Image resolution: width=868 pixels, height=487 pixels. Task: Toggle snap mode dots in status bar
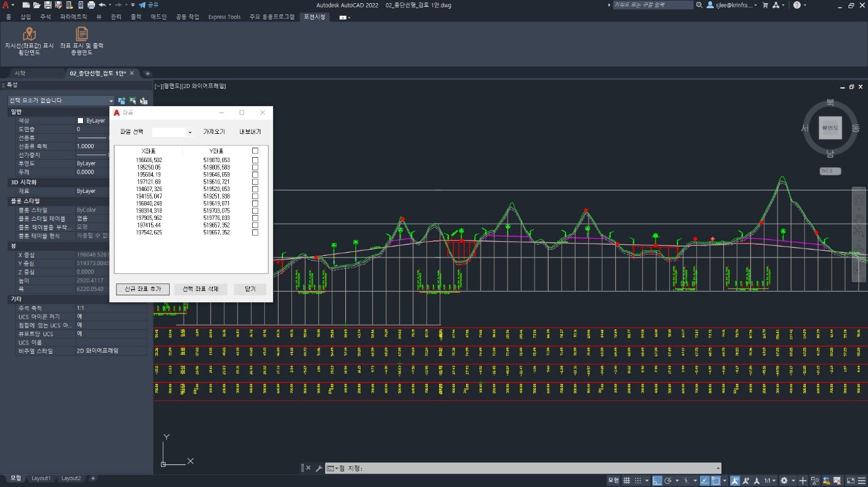coord(638,481)
